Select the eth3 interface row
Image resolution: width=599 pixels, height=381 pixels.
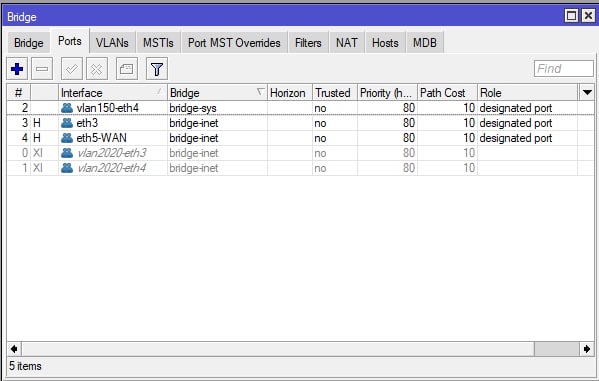300,123
